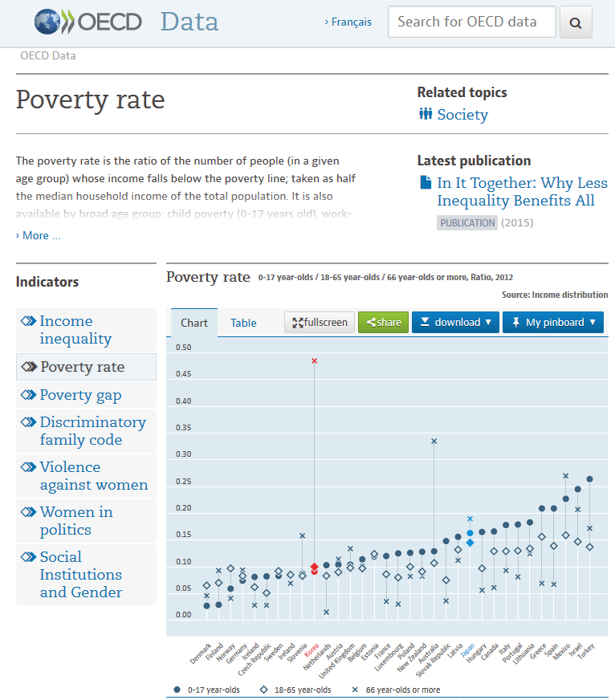Open the chart in fullscreen
Viewport: 615px width, 700px height.
(320, 323)
